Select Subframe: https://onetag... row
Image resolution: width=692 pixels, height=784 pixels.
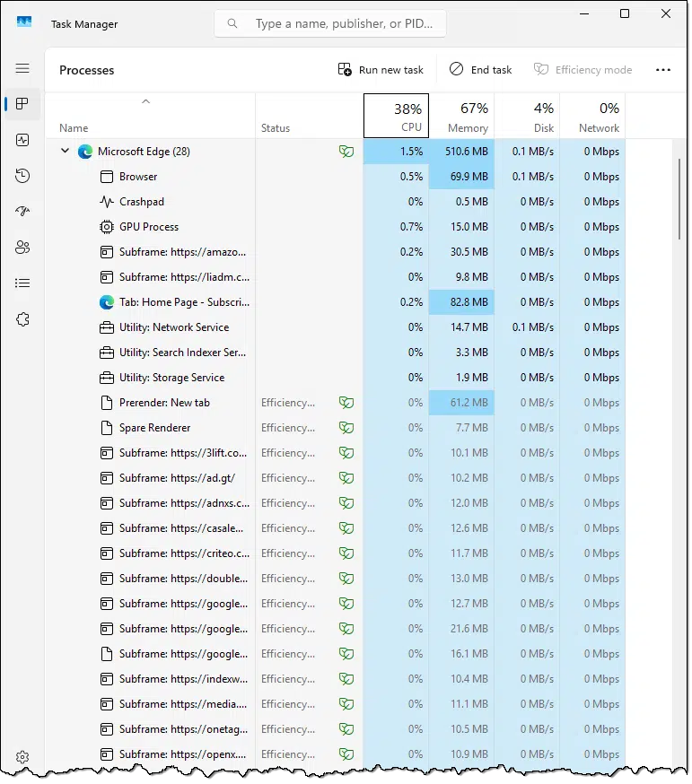click(x=336, y=729)
